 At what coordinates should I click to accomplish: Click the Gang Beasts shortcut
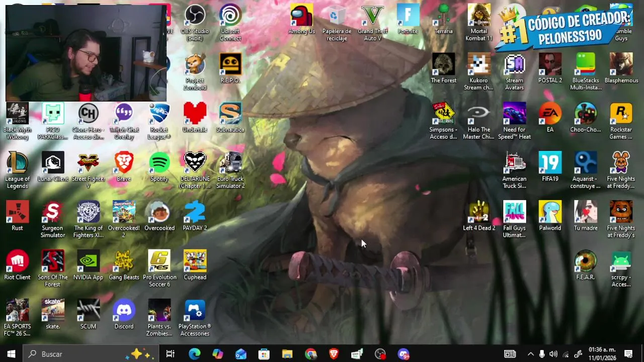(124, 266)
